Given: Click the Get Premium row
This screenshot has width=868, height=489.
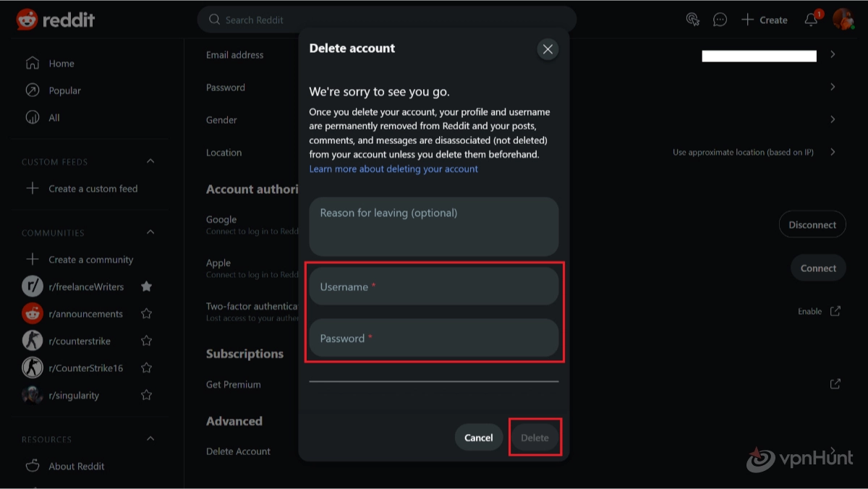Looking at the screenshot, I should point(233,384).
